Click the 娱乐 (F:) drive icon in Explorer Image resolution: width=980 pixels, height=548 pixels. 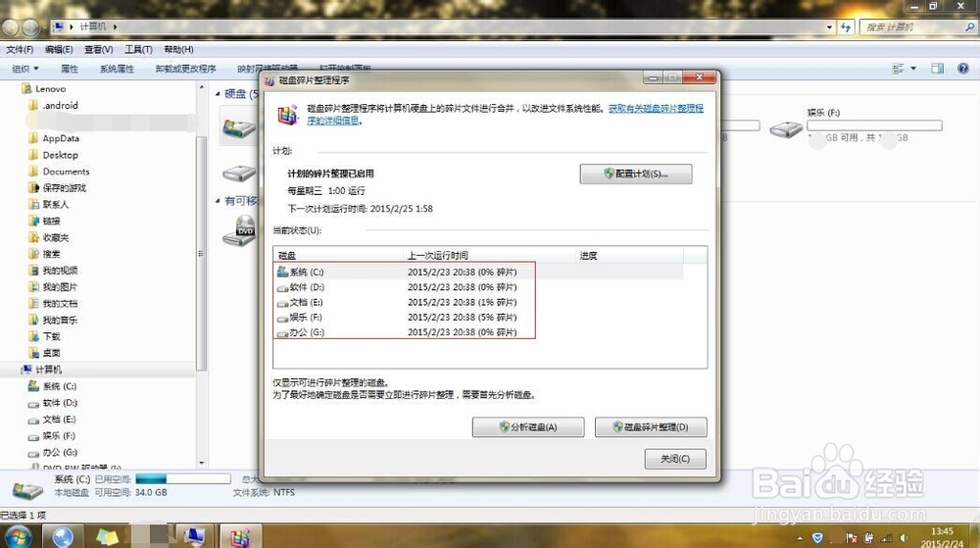coord(786,128)
